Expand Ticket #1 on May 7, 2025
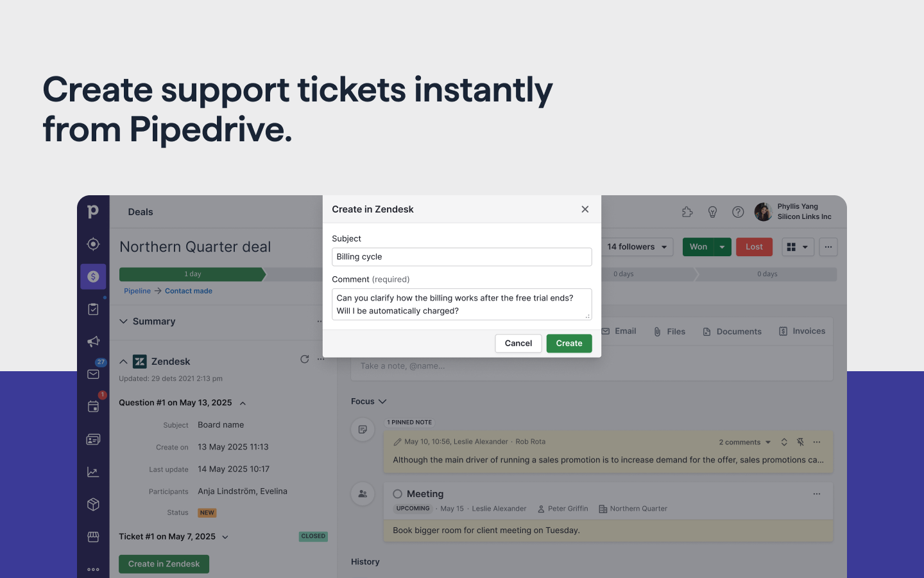Viewport: 924px width, 578px height. pyautogui.click(x=225, y=537)
